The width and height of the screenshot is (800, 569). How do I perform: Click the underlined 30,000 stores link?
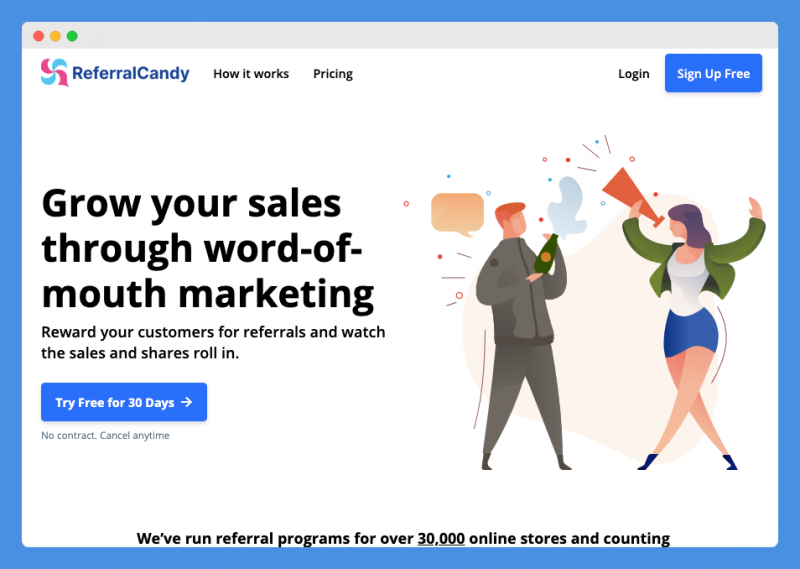click(x=441, y=538)
